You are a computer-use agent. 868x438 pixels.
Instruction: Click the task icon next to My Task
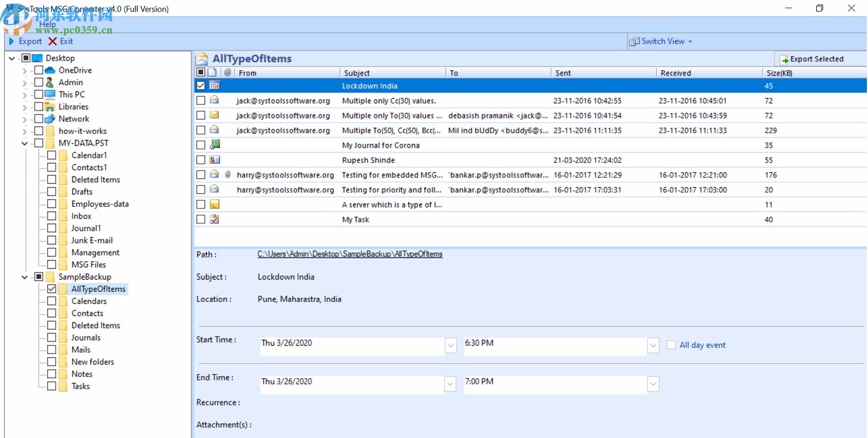tap(214, 219)
